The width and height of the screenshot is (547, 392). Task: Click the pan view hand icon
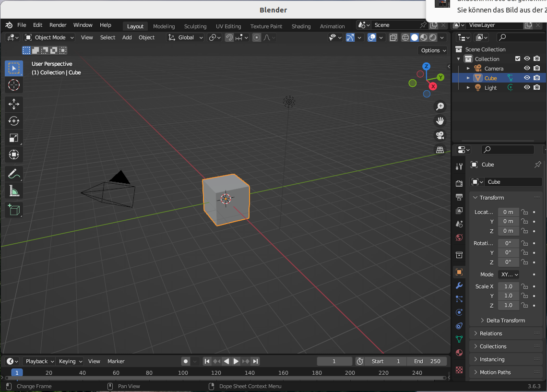[x=440, y=120]
